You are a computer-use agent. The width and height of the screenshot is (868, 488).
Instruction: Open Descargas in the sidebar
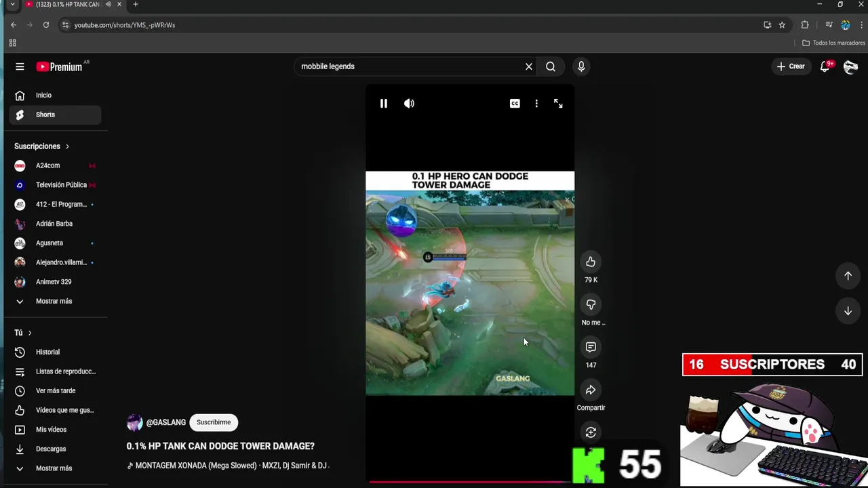[x=55, y=449]
